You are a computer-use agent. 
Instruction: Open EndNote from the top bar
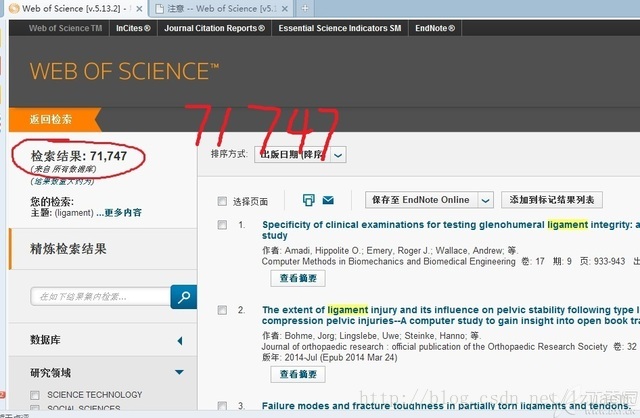435,28
